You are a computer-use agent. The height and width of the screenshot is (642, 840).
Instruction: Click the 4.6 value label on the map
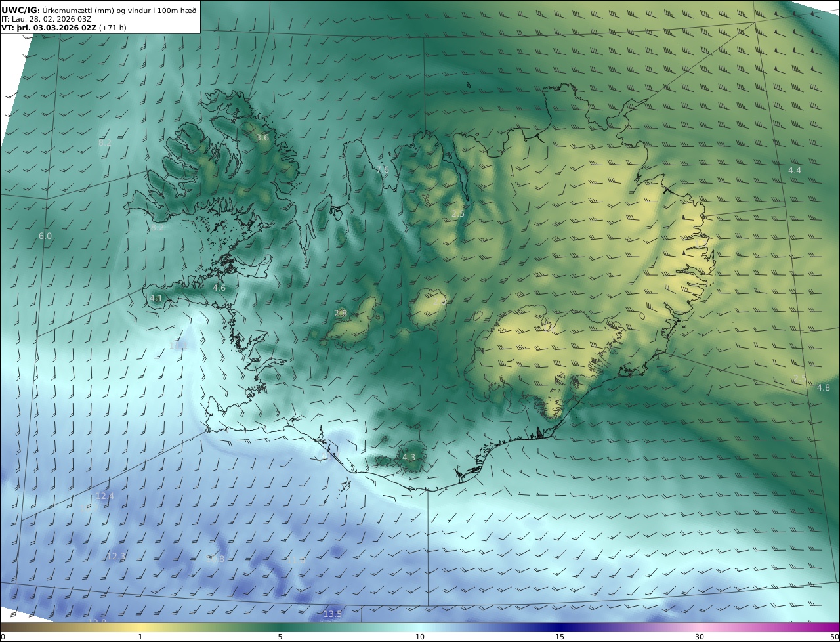coord(219,288)
